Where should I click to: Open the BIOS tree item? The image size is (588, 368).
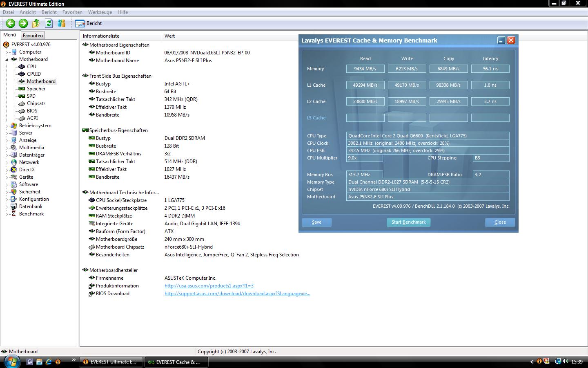(32, 111)
